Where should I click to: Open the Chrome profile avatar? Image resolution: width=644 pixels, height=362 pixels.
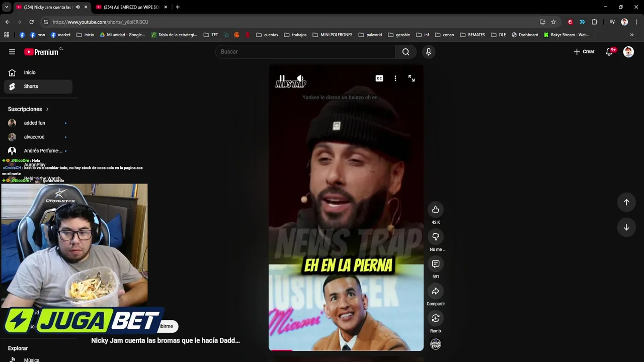coord(624,22)
